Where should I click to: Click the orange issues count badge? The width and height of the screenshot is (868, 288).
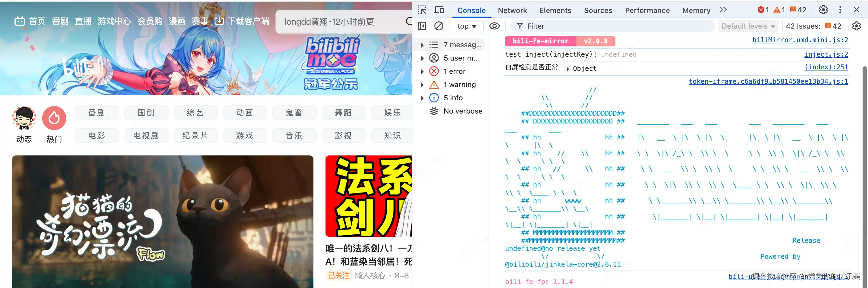798,10
